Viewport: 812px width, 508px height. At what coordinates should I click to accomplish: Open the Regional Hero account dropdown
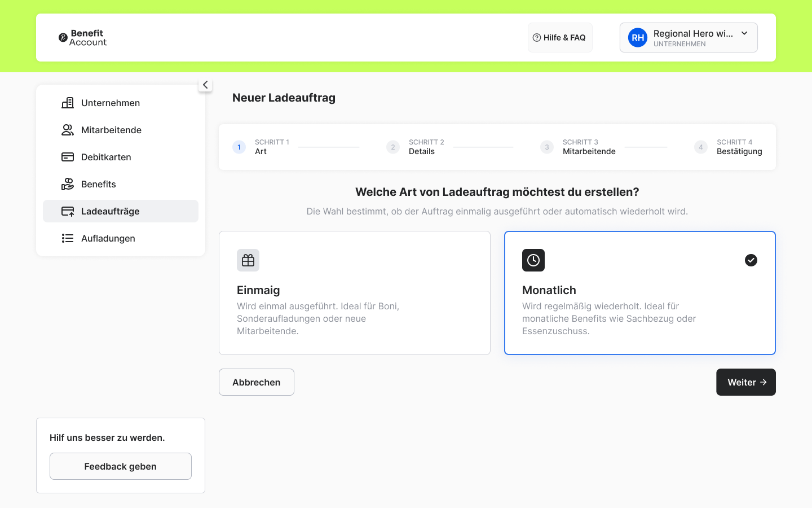(x=689, y=38)
